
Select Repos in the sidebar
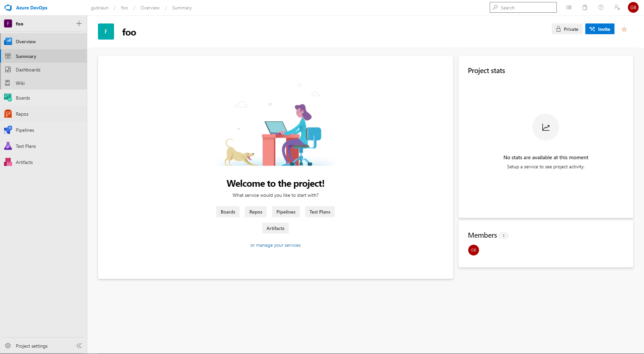(x=21, y=114)
